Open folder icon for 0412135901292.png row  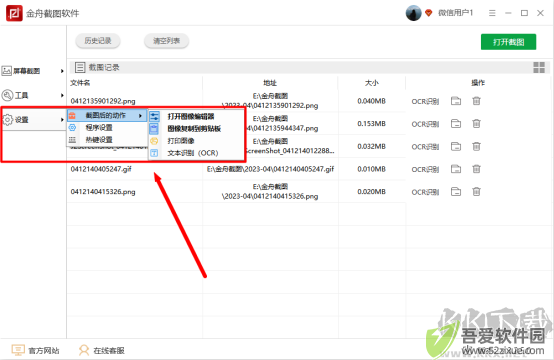pos(456,101)
